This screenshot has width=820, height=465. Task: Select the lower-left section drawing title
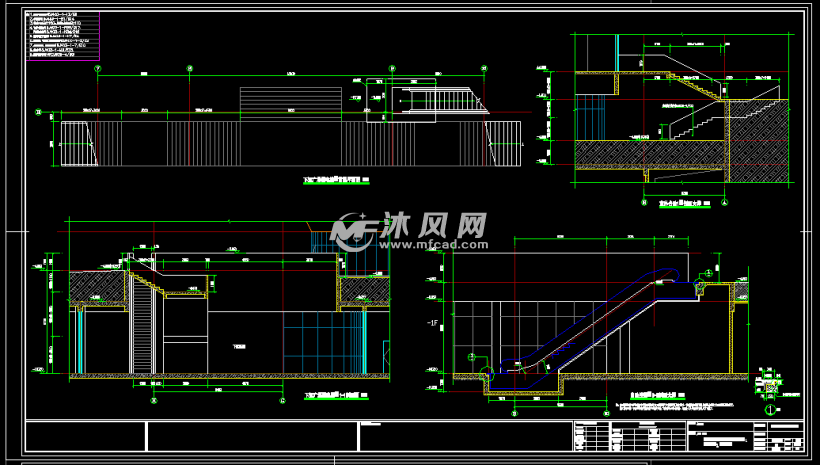point(336,396)
